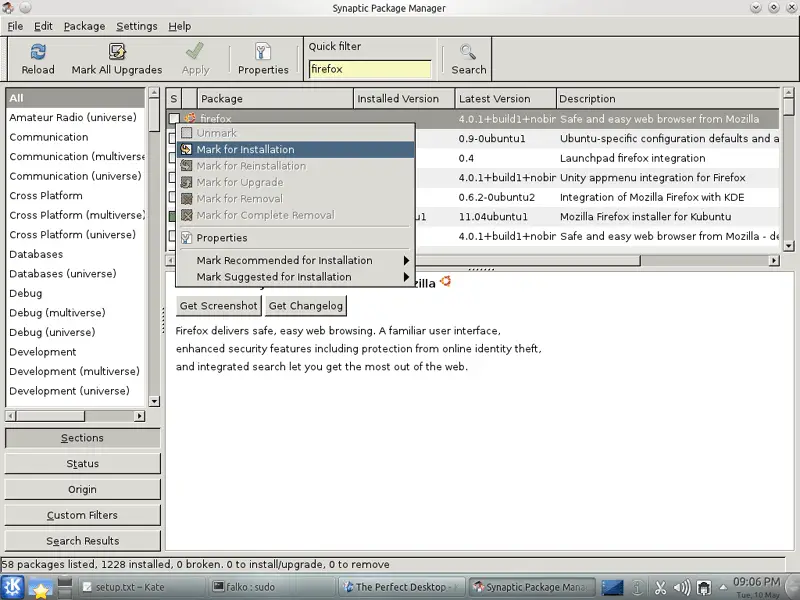Viewport: 800px width, 600px height.
Task: Click the star favorites icon in taskbar
Action: (x=40, y=588)
